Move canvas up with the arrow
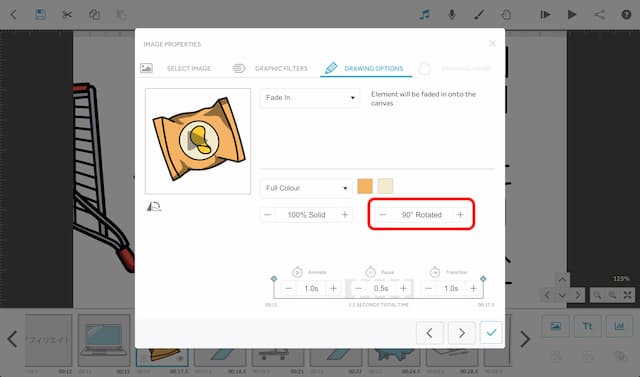Image resolution: width=640 pixels, height=377 pixels. pos(562,279)
